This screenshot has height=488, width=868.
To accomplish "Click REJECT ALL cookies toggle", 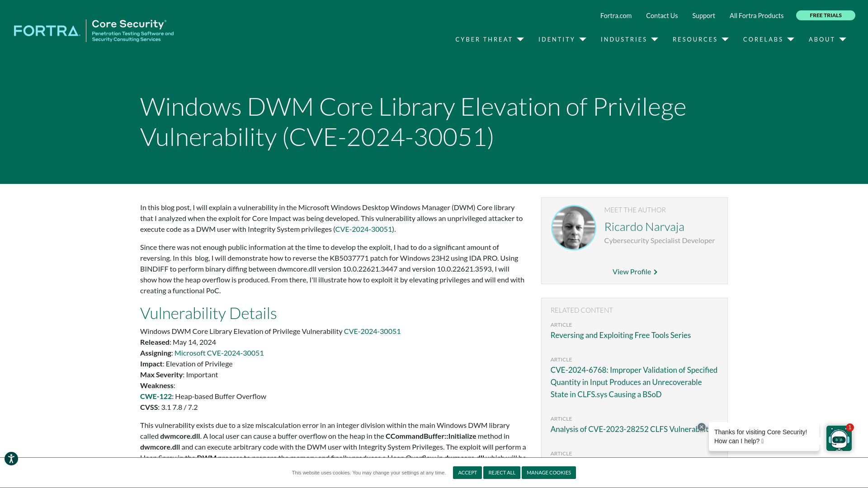I will (x=502, y=472).
